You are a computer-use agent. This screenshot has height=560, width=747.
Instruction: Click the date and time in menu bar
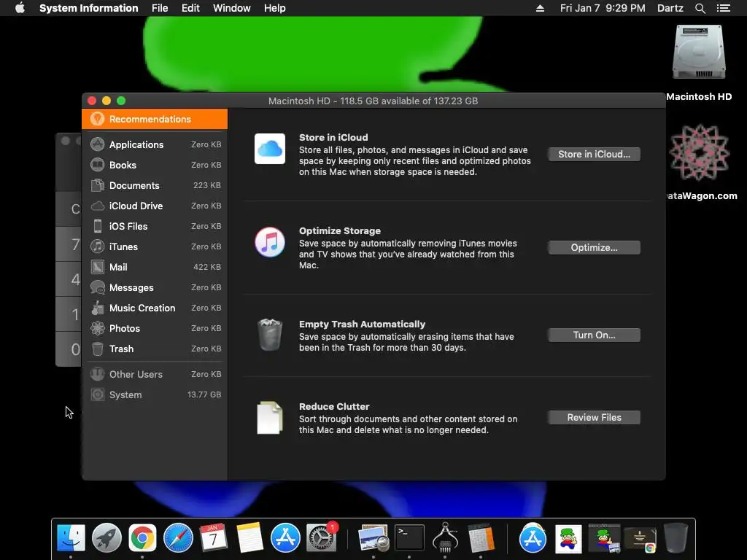pyautogui.click(x=603, y=8)
